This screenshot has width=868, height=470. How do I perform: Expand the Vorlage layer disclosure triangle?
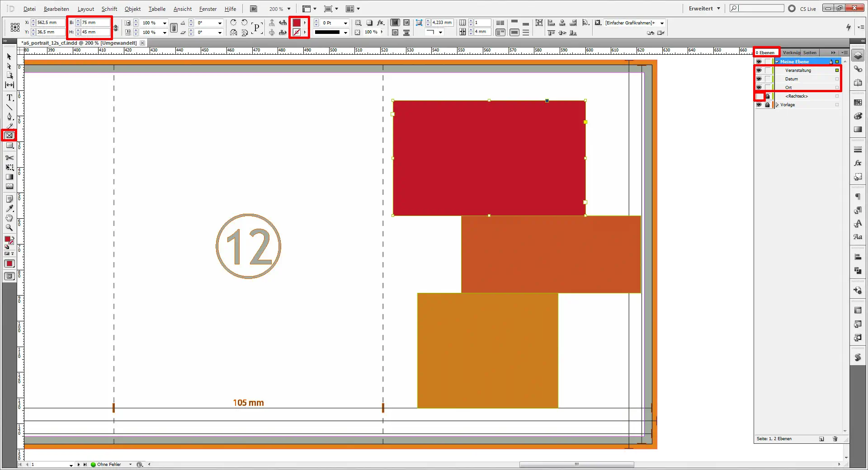click(x=777, y=104)
